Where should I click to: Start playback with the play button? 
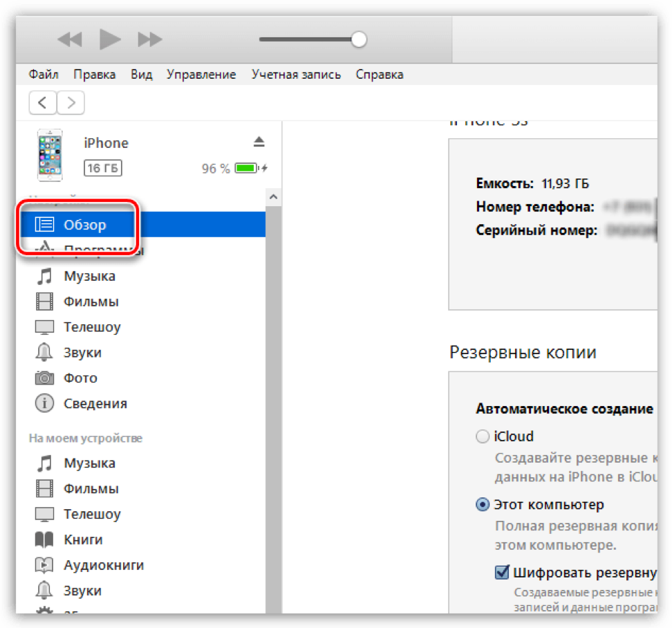coord(110,39)
